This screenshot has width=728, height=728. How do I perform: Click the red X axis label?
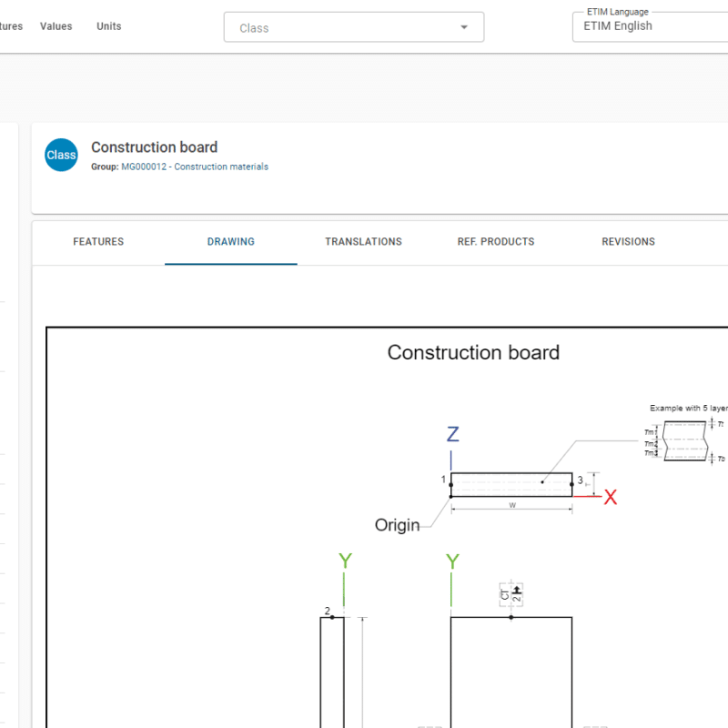pyautogui.click(x=611, y=497)
